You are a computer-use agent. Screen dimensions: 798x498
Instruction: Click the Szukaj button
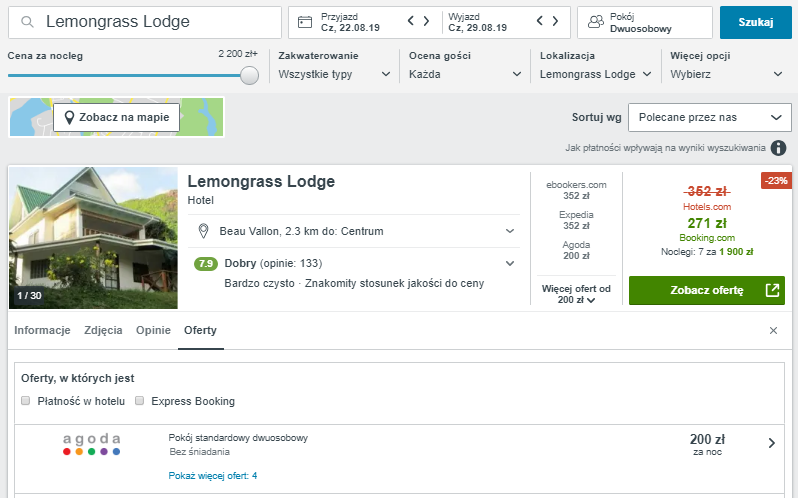[756, 22]
